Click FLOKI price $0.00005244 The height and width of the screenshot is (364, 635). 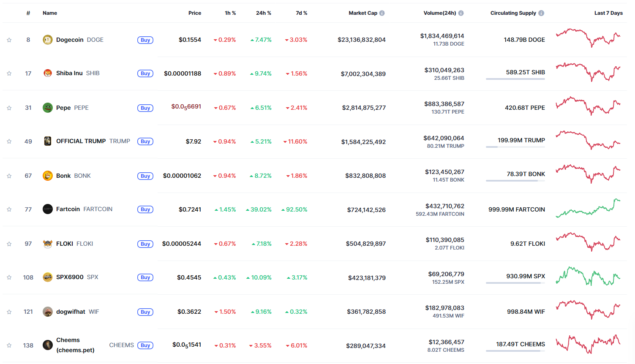click(182, 244)
